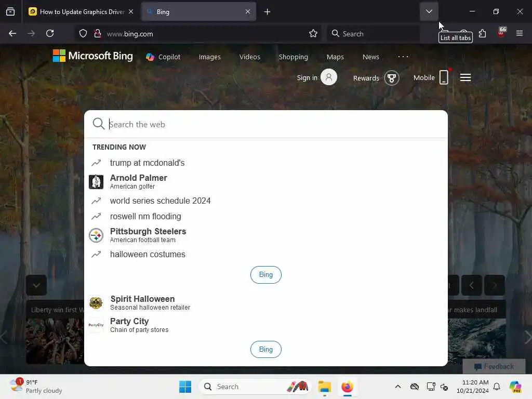Go to Microsoft Bing home logo

point(92,56)
